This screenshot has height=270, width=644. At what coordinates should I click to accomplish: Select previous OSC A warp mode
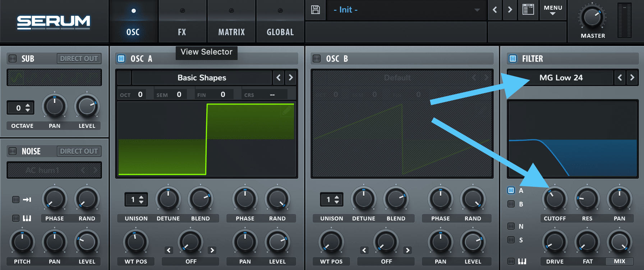(169, 250)
